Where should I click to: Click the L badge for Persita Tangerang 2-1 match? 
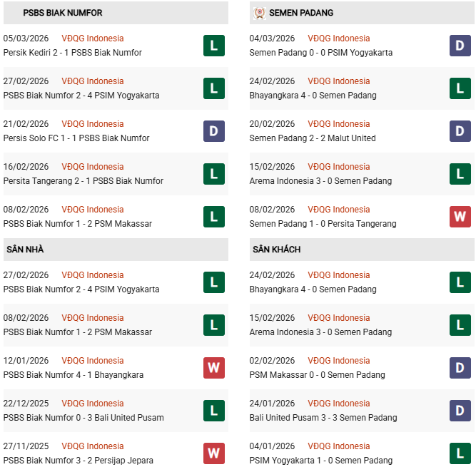pos(213,174)
